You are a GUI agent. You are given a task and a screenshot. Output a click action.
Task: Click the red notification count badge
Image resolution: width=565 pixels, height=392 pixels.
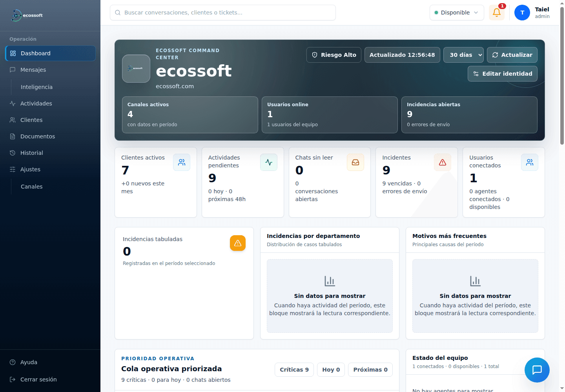[502, 6]
